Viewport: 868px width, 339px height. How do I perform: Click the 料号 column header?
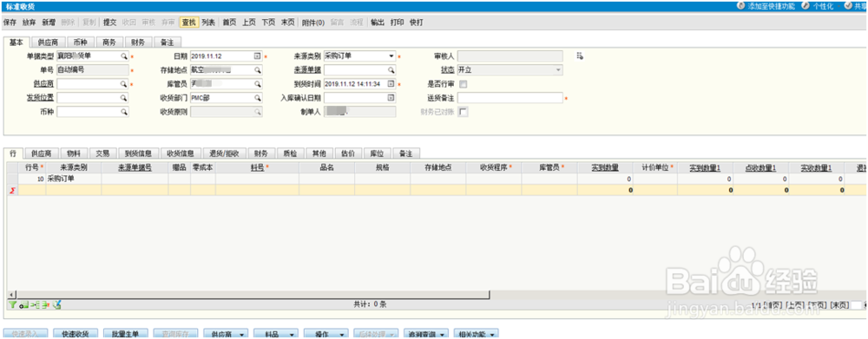(x=257, y=167)
